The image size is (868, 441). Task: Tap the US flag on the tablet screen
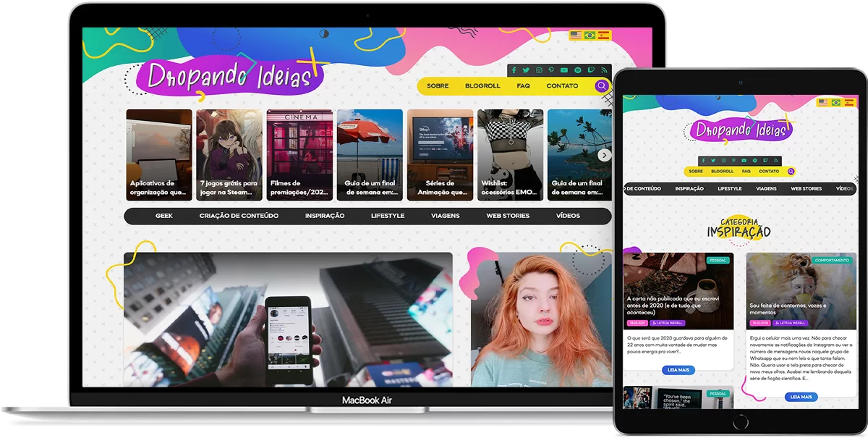822,103
